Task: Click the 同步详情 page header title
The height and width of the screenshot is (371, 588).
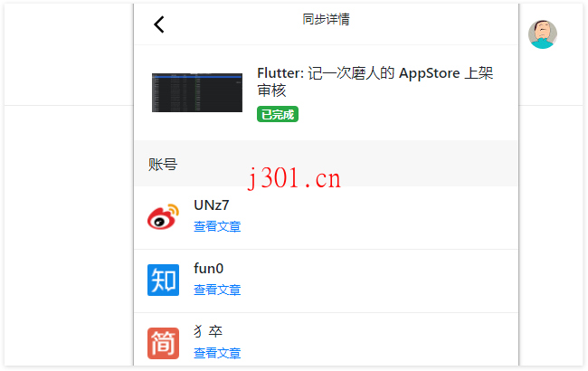Action: click(x=326, y=19)
